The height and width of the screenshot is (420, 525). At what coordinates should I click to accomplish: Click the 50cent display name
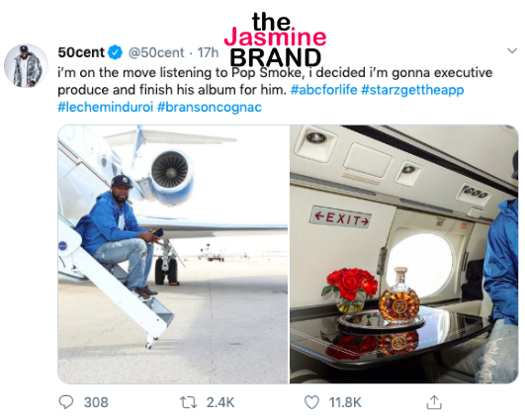click(81, 52)
